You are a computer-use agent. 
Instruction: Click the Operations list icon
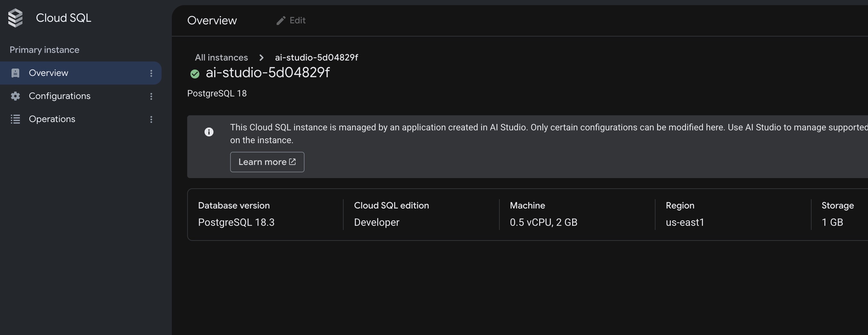point(15,119)
